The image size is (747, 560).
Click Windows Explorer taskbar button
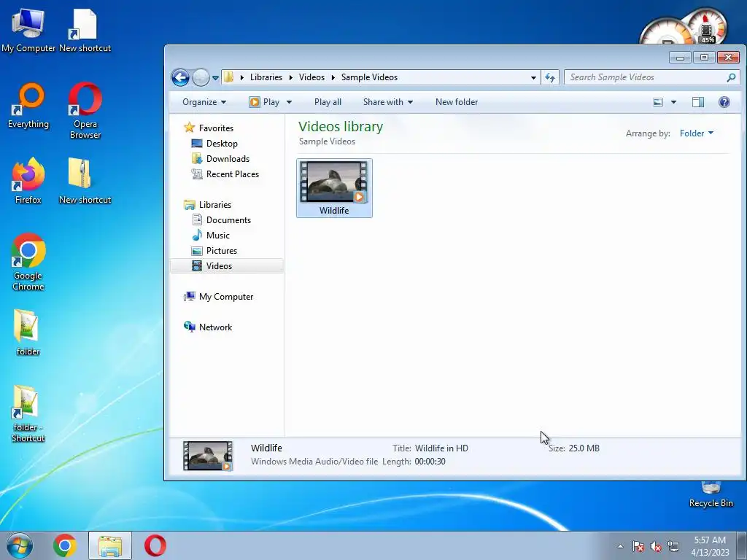pyautogui.click(x=109, y=545)
